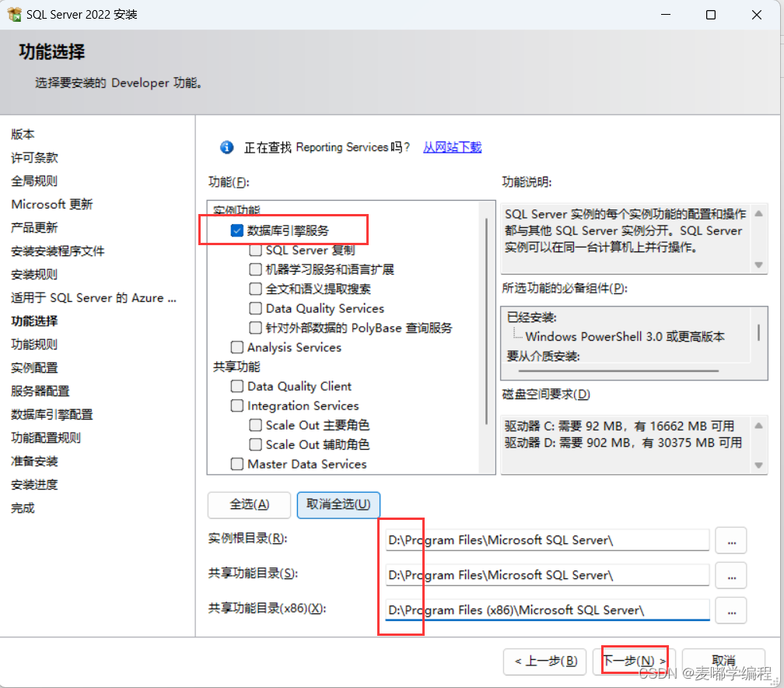Enable 全文和语义提取搜索 feature
The image size is (784, 688).
(255, 288)
